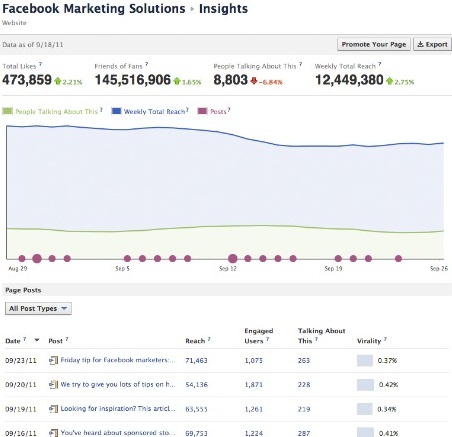Click the Weekly Total Reach stat help icon

(x=380, y=64)
